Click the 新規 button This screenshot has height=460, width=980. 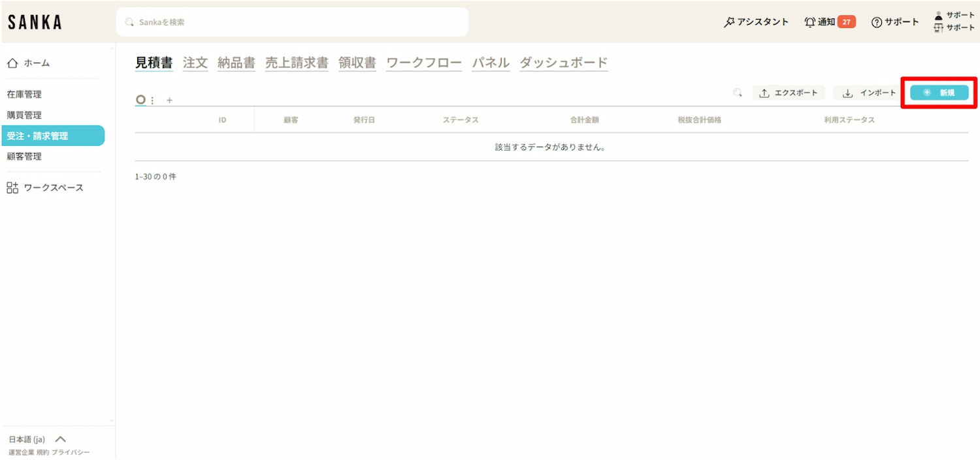pos(939,93)
